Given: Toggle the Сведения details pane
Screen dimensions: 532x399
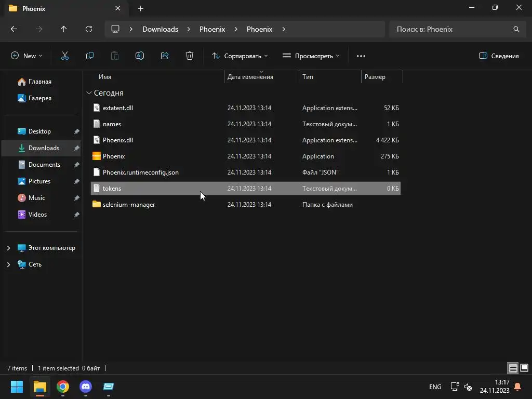Looking at the screenshot, I should [499, 56].
